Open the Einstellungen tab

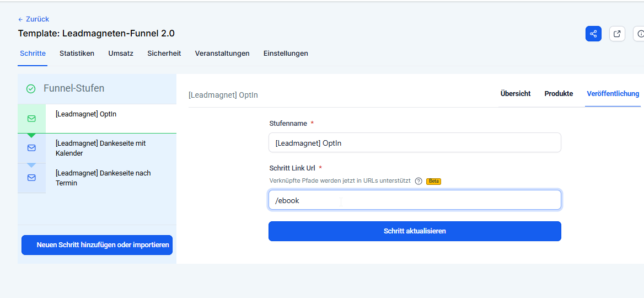click(x=286, y=54)
